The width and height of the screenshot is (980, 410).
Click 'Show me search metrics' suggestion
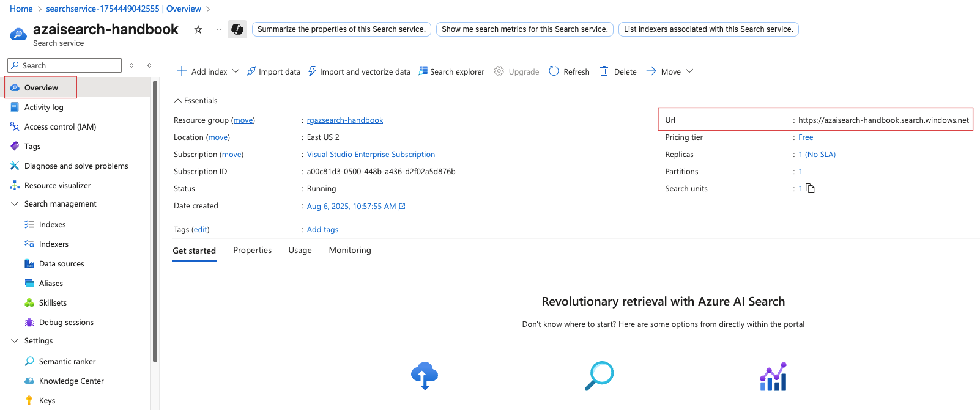tap(525, 29)
